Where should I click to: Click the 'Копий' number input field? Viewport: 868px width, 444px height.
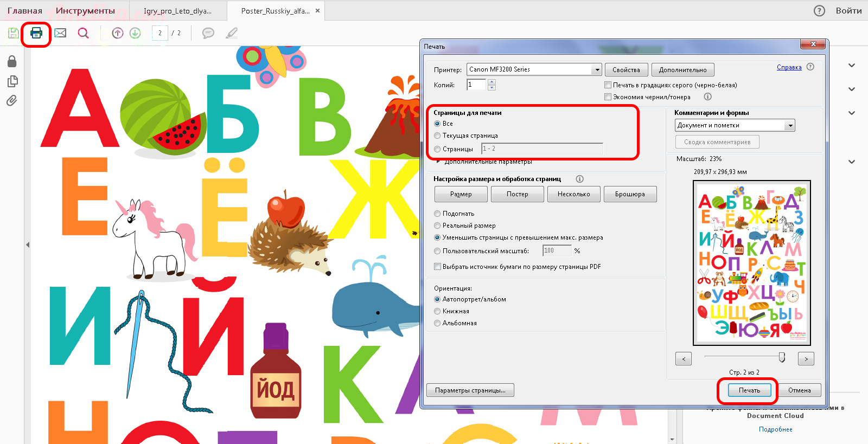pos(477,85)
